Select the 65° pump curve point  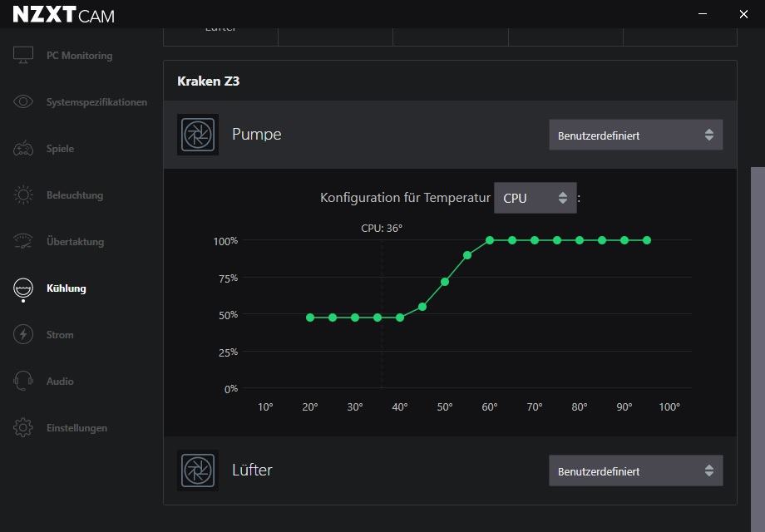(512, 240)
